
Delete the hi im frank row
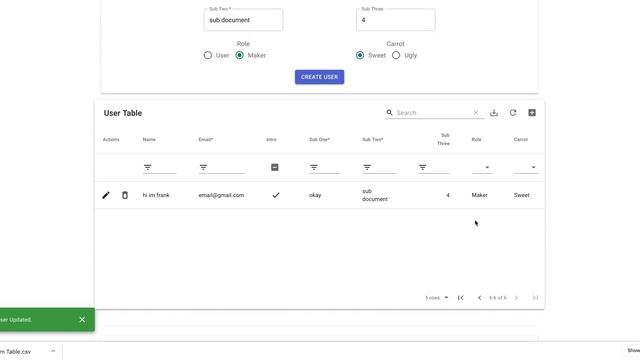pyautogui.click(x=125, y=195)
